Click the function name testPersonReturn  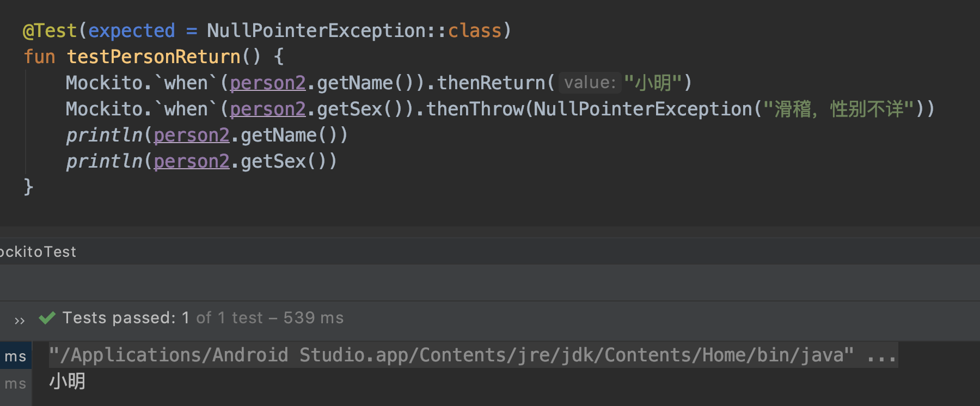(x=154, y=57)
